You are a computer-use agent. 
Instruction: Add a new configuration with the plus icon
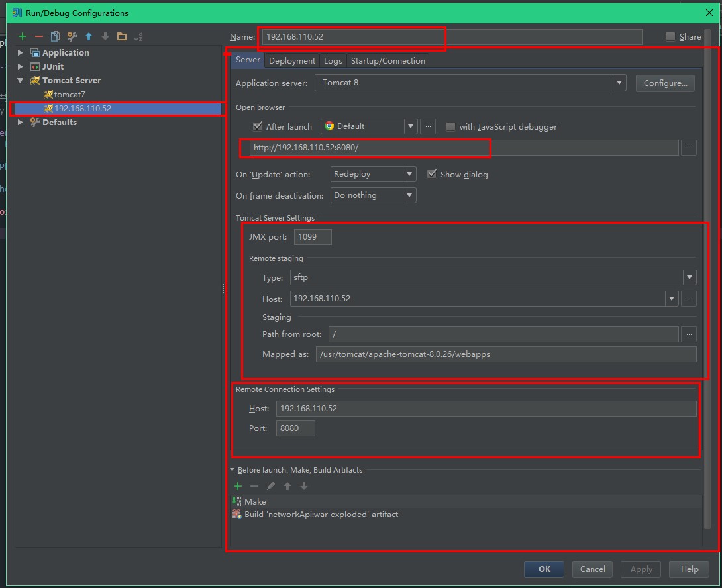tap(22, 36)
